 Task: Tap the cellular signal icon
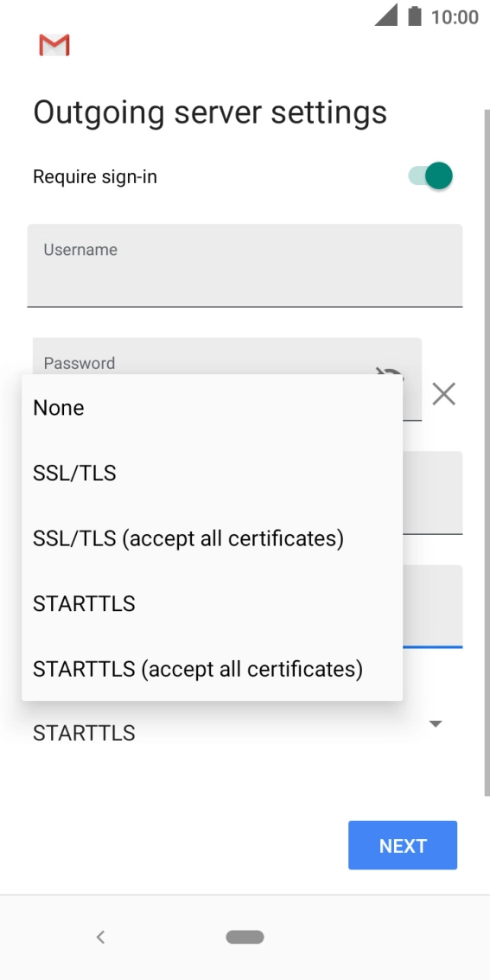(385, 16)
